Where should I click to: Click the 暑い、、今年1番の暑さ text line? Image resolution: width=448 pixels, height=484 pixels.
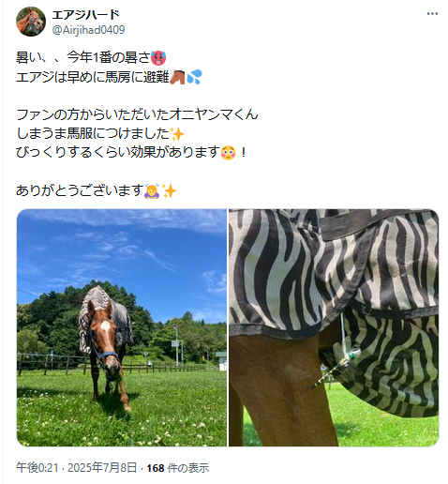click(x=91, y=58)
